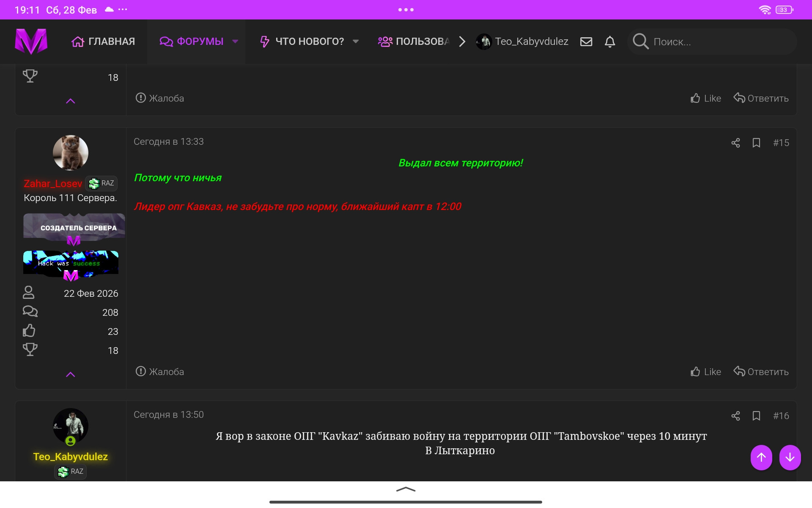The image size is (812, 508).
Task: Open the private messages envelope icon
Action: tap(586, 41)
